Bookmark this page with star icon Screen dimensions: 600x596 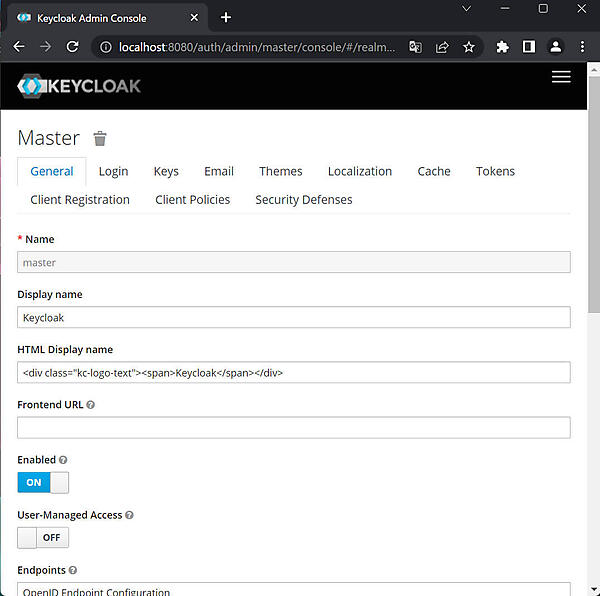click(469, 47)
